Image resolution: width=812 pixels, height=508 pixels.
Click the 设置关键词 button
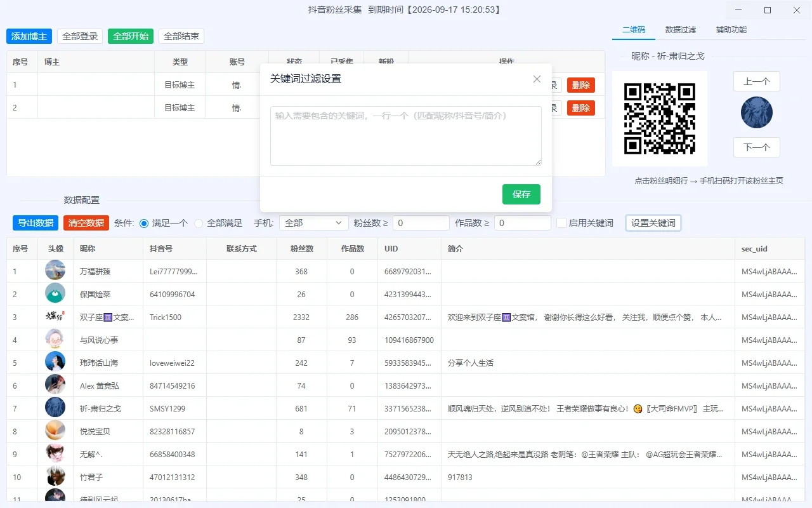(x=653, y=223)
